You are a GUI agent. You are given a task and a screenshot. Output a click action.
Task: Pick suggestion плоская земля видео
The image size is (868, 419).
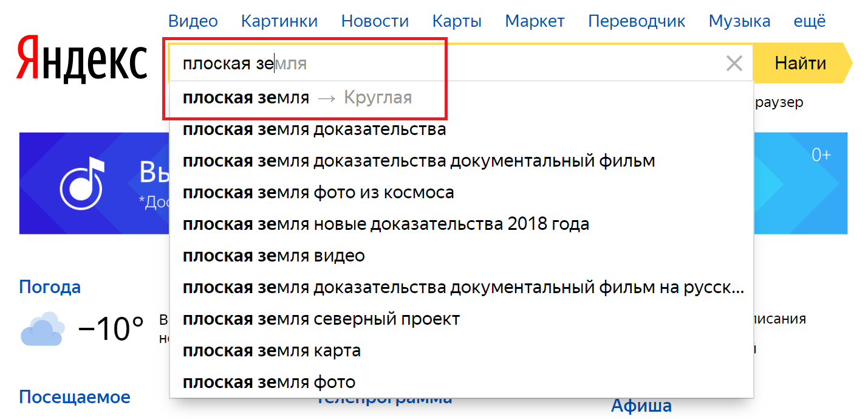click(x=273, y=256)
